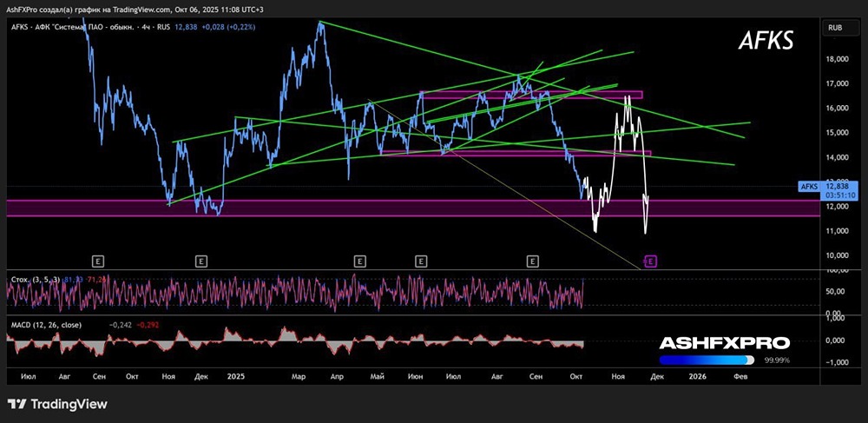This screenshot has height=423, width=868.
Task: Open the RUB currency selector
Action: click(x=835, y=27)
